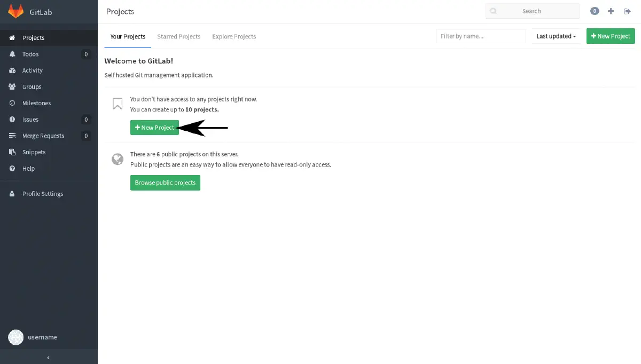
Task: Click the Todos count badge in sidebar
Action: coord(86,54)
